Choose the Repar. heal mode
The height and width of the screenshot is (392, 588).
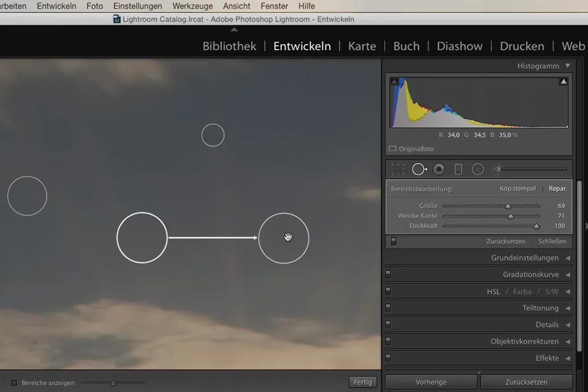click(558, 189)
